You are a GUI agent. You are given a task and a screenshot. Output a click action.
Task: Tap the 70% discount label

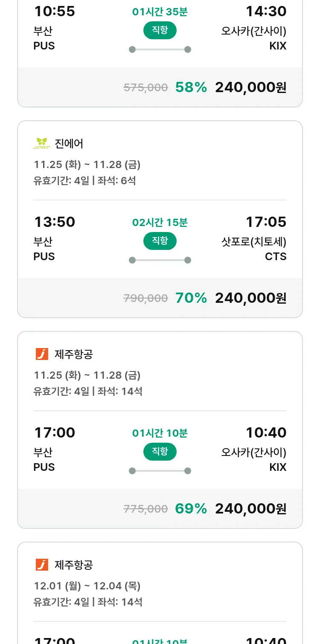(x=191, y=298)
